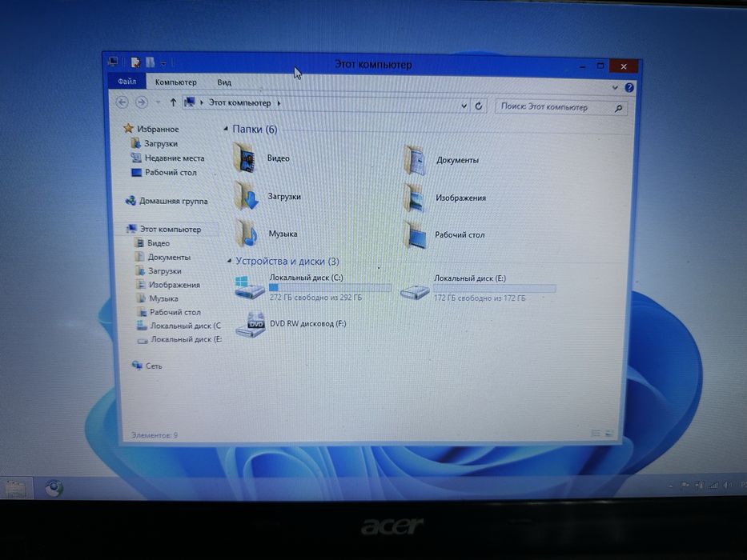Open the Загрузки folder in Папки
Viewport: 747px width, 560px height.
[x=267, y=196]
